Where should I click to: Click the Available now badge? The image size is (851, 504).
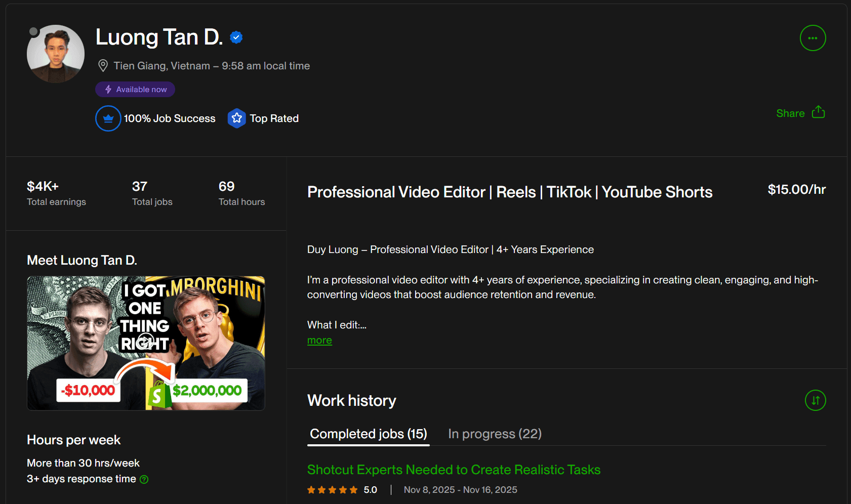(x=135, y=90)
